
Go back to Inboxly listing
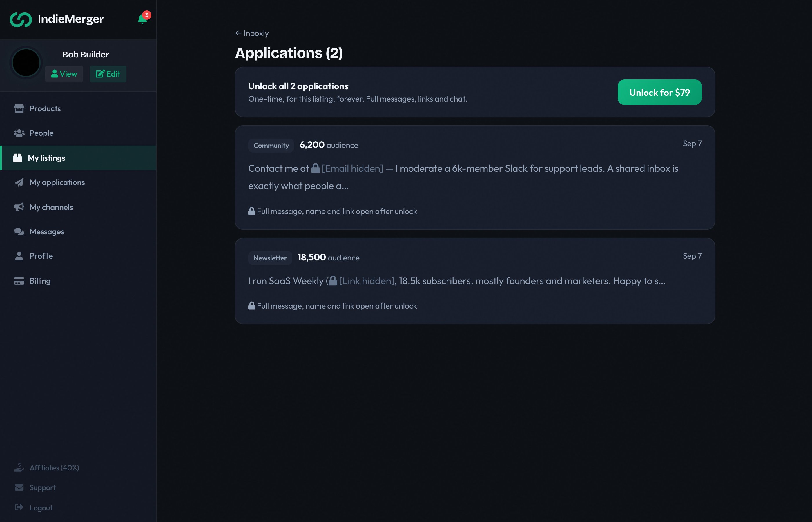252,33
